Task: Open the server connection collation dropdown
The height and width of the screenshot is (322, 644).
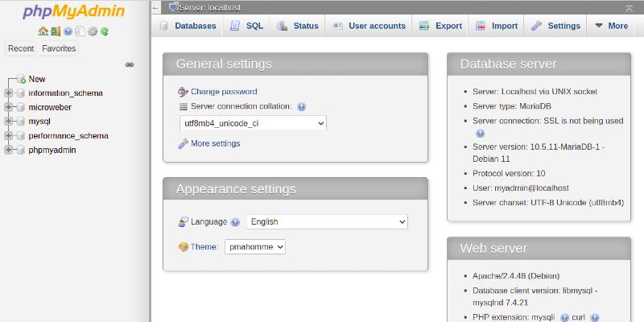Action: pos(252,123)
